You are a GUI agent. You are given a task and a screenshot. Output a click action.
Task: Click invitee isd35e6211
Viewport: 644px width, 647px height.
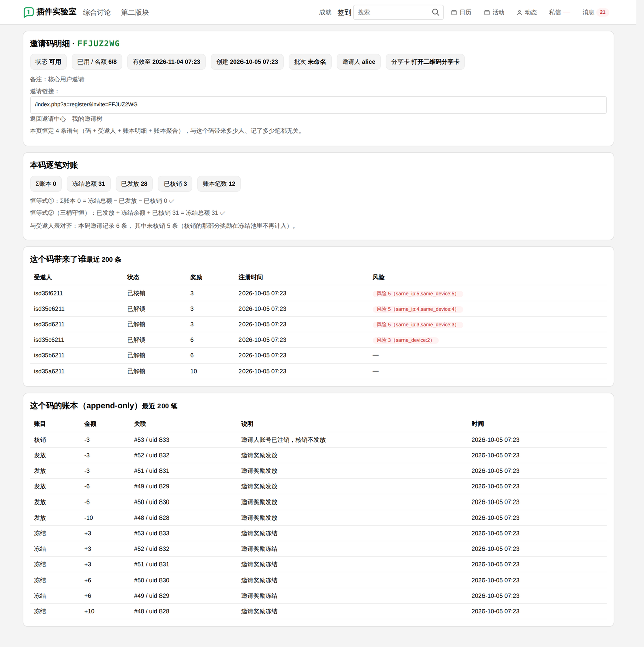point(49,309)
